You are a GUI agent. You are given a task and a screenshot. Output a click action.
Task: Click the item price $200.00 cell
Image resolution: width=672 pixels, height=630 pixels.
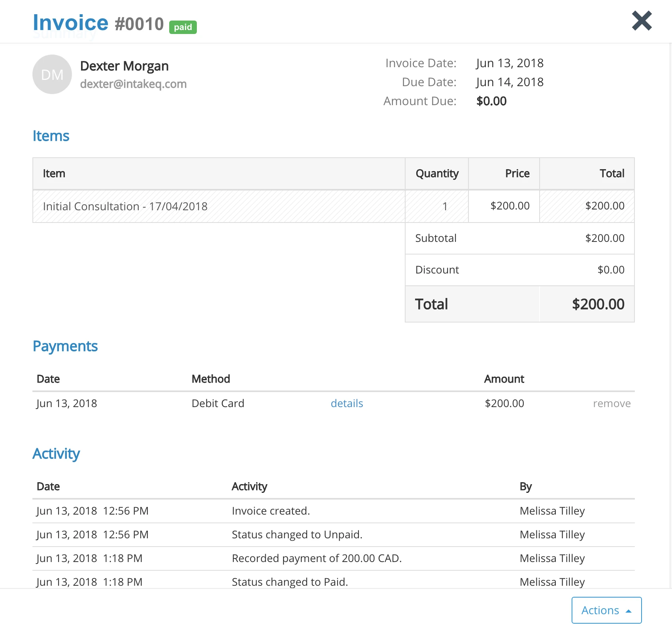click(x=510, y=206)
